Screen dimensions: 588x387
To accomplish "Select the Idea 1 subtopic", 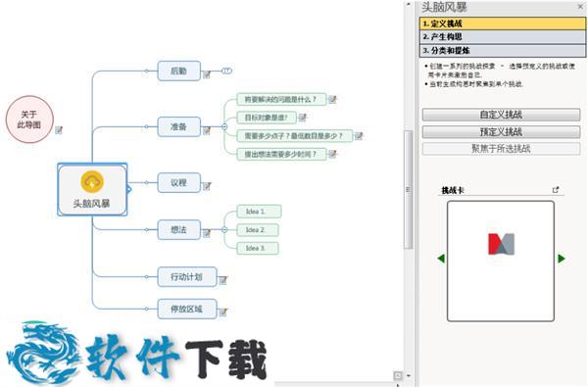I will pos(259,212).
